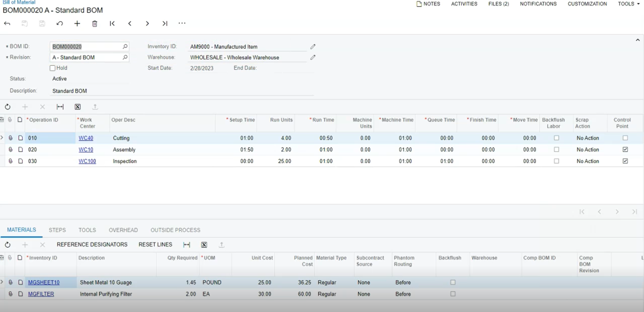Open the NOTES panel
The width and height of the screenshot is (644, 312).
point(428,4)
